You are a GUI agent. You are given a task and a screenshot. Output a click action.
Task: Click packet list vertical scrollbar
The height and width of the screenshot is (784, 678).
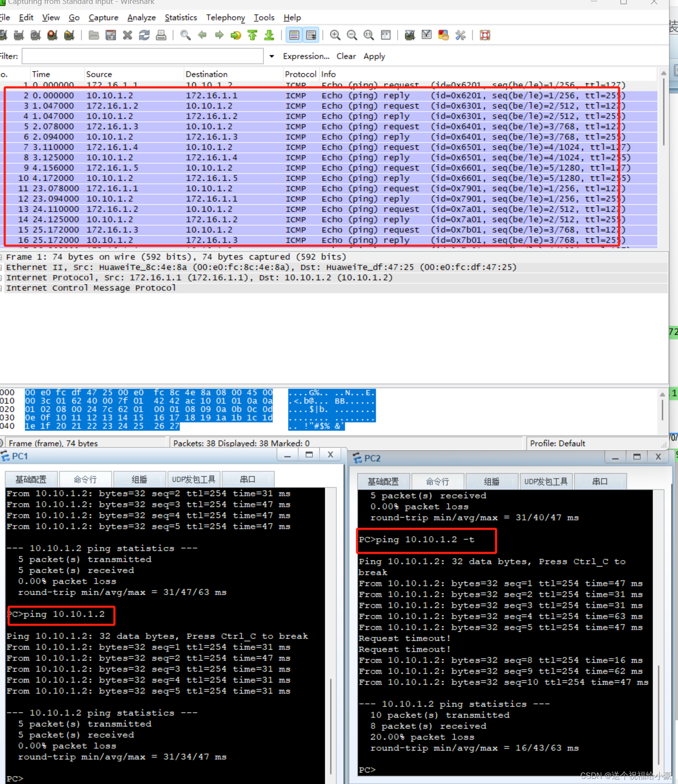click(663, 113)
